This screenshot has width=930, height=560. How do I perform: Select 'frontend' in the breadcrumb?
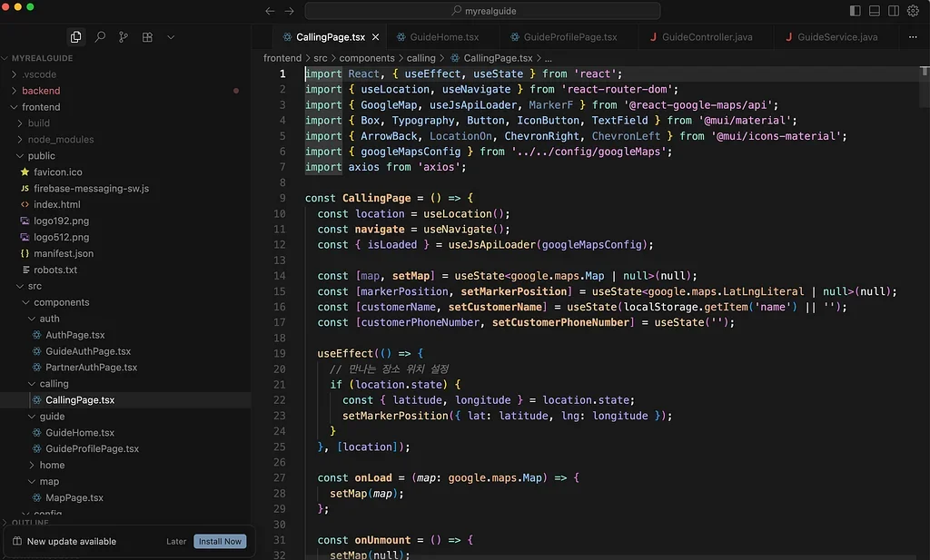click(x=282, y=58)
